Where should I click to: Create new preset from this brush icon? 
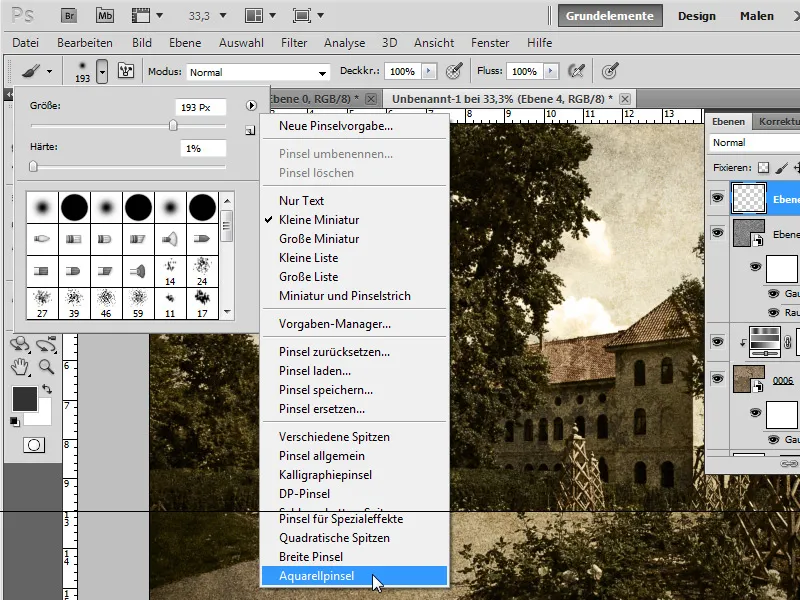(x=250, y=131)
